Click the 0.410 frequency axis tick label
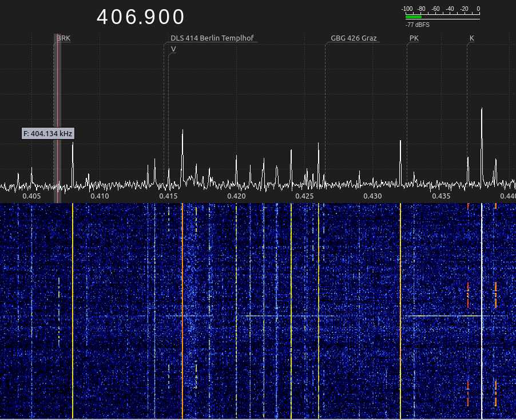Image resolution: width=516 pixels, height=420 pixels. click(100, 196)
